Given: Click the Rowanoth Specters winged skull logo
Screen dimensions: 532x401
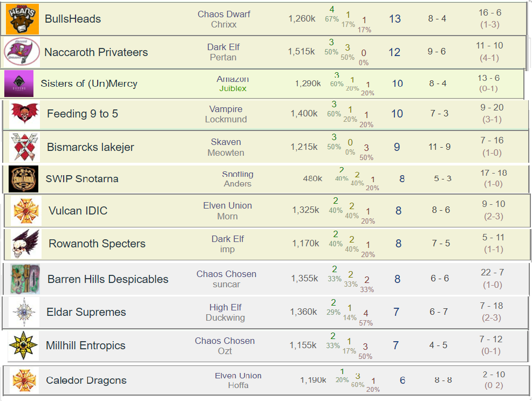Looking at the screenshot, I should coord(26,244).
